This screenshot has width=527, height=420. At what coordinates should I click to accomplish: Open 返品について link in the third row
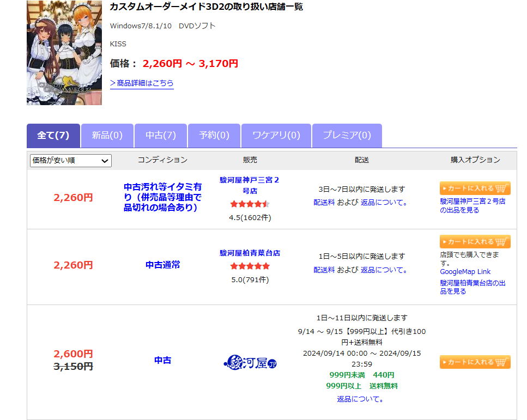(360, 399)
